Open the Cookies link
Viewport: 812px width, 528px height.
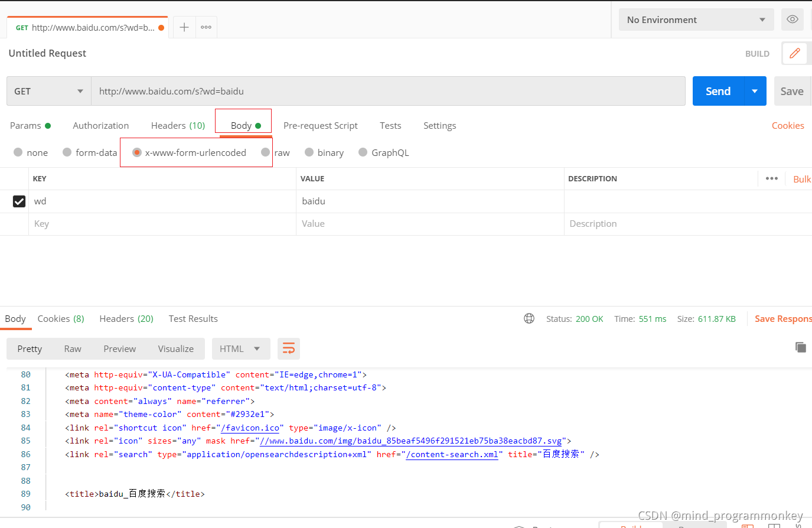[x=788, y=125]
